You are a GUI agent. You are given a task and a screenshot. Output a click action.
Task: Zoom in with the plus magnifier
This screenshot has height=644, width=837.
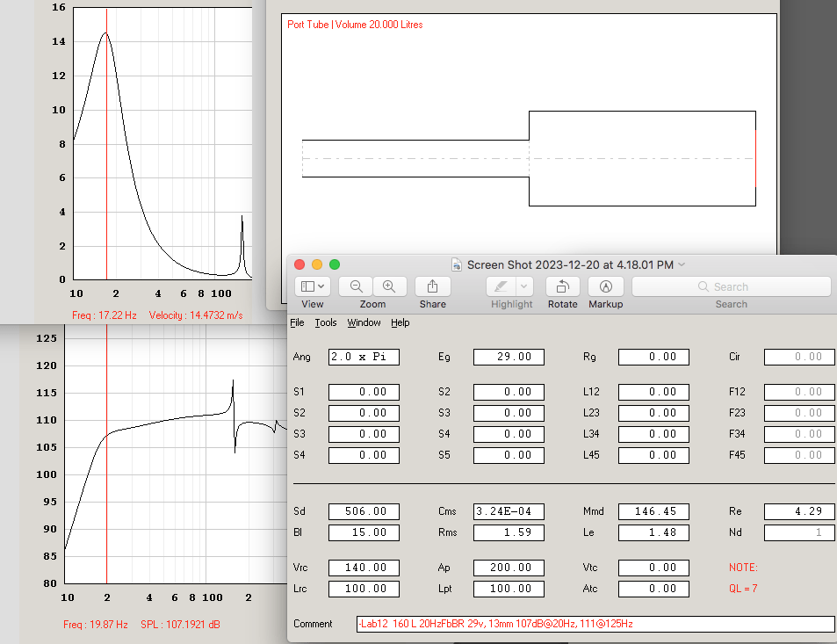point(390,286)
